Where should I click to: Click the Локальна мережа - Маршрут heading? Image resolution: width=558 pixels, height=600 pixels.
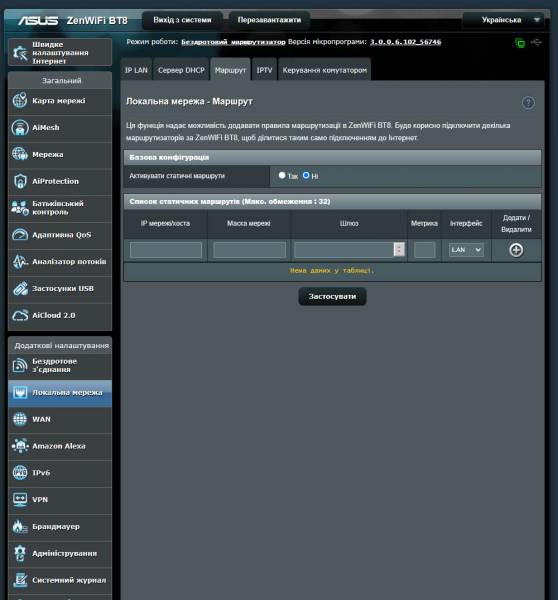pyautogui.click(x=189, y=101)
